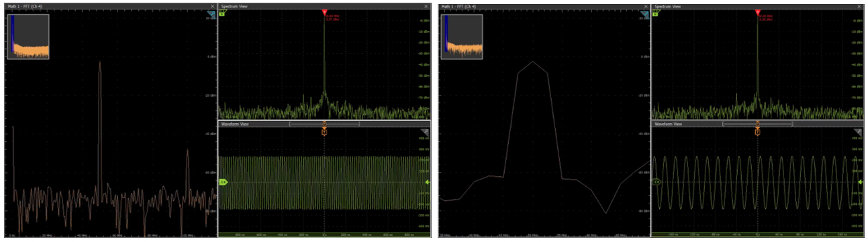This screenshot has width=868, height=242.
Task: Select the green trigger level arrow beside the dense waveform
Action: [428, 182]
